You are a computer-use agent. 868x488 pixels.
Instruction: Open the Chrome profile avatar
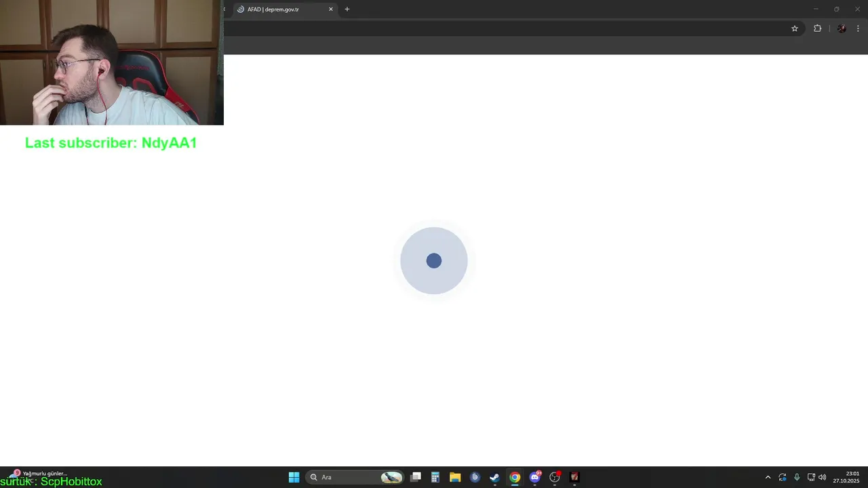point(842,28)
